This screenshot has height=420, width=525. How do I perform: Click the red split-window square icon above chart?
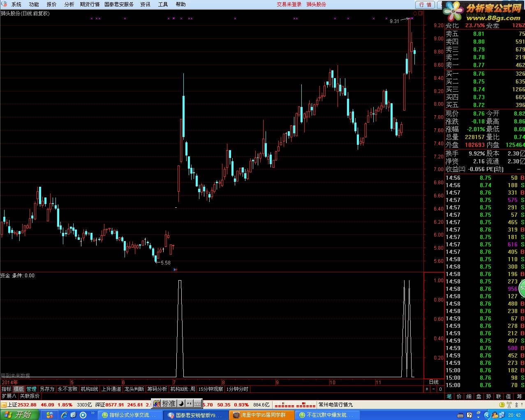tap(421, 14)
